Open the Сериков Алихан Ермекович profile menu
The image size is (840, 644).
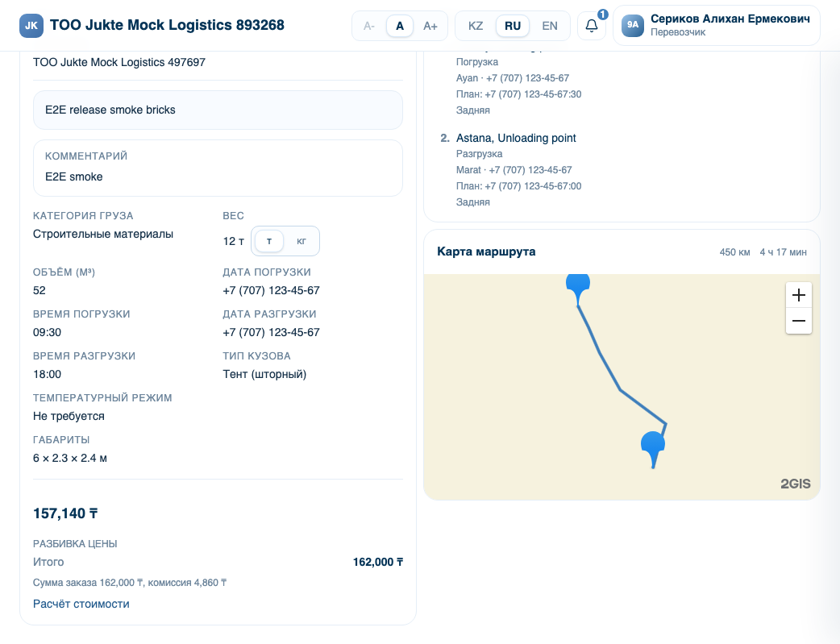pos(717,26)
